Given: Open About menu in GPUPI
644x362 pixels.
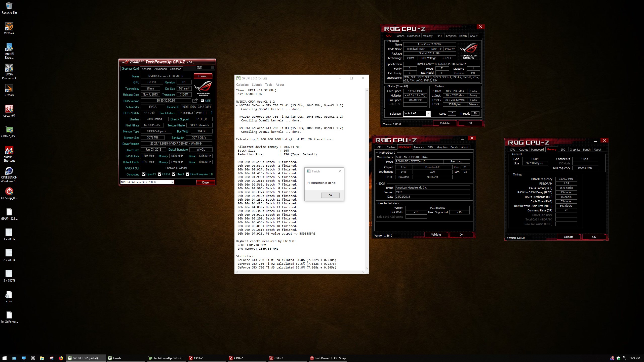Looking at the screenshot, I should (x=280, y=85).
